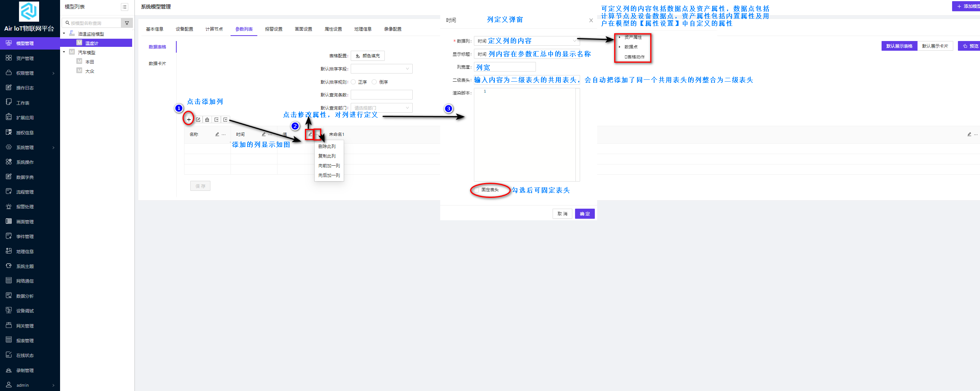Collapse the 汽车模型 tree node
Image resolution: width=980 pixels, height=391 pixels.
point(64,52)
